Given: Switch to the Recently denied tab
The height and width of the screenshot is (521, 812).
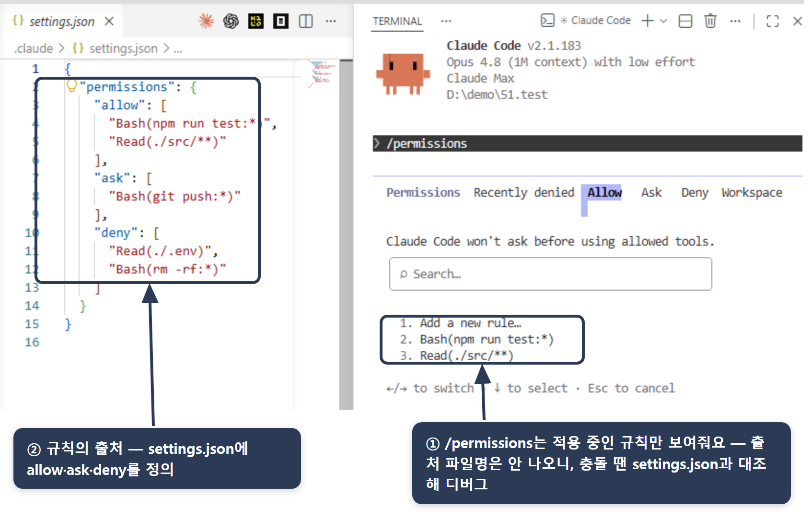Looking at the screenshot, I should click(x=524, y=192).
